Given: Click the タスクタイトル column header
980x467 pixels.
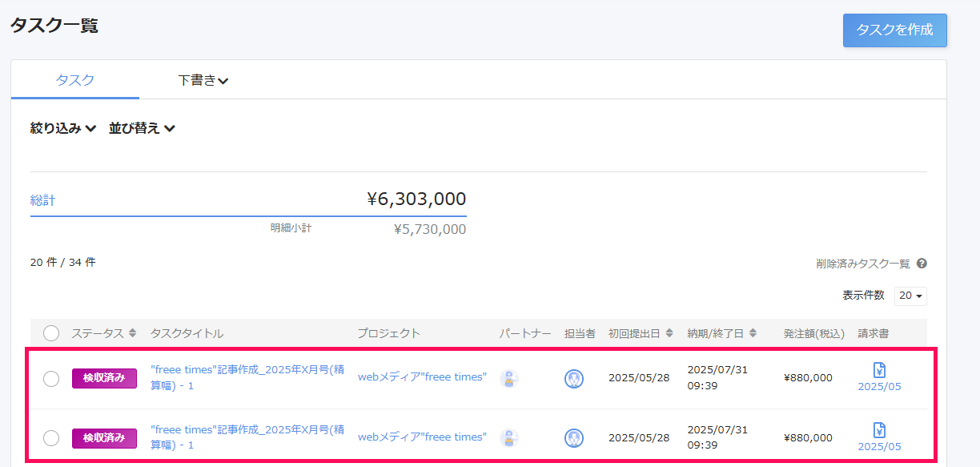Looking at the screenshot, I should coord(187,333).
